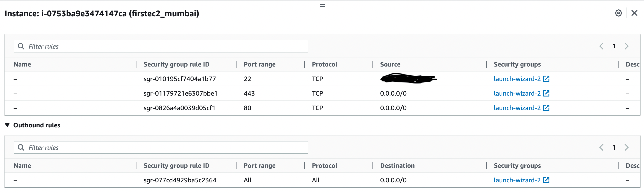Open launch-wizard-2 link for port 22 rule
The height and width of the screenshot is (193, 644).
point(517,79)
